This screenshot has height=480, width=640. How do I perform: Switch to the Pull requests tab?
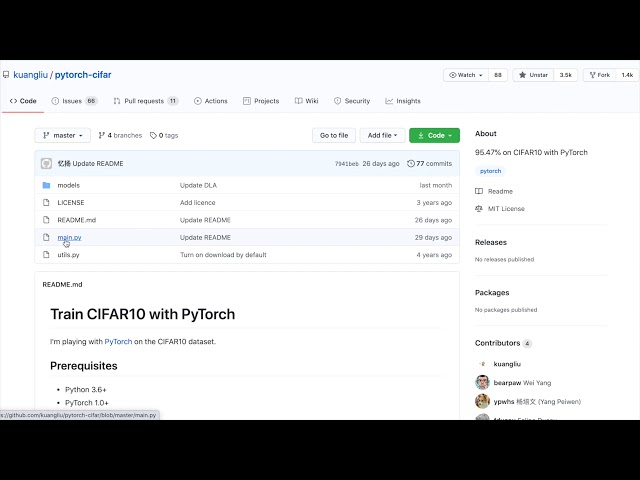pos(146,101)
